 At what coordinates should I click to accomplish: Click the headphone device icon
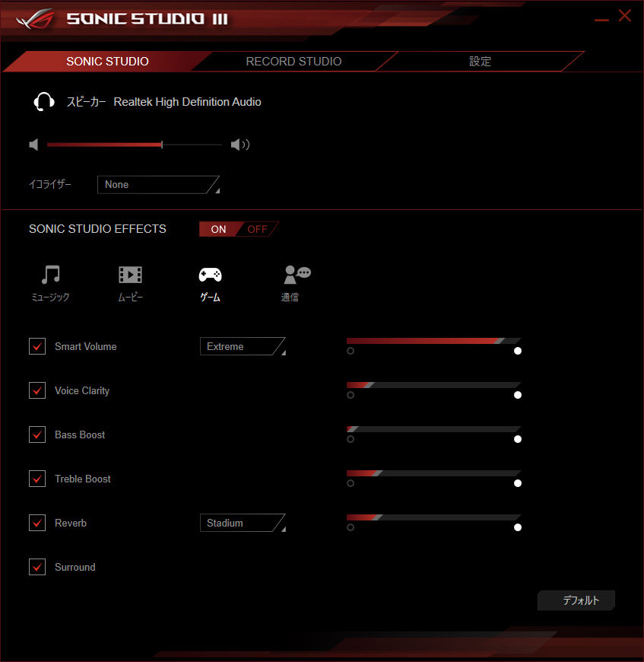(x=44, y=102)
